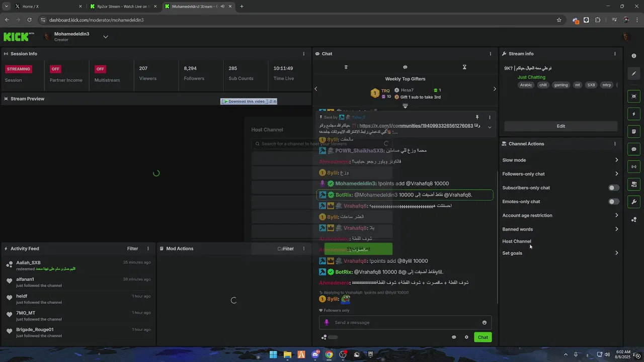Switch to the Home / X browser tab
Image resolution: width=644 pixels, height=362 pixels.
click(48, 7)
